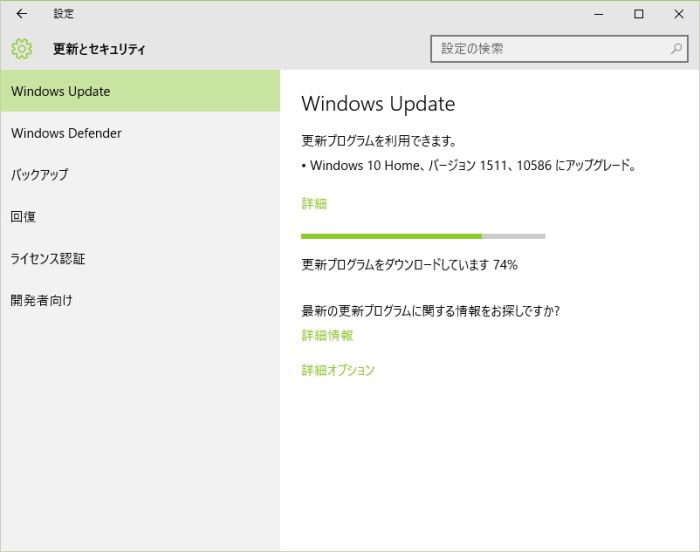This screenshot has width=700, height=552.
Task: Click the back arrow in title bar
Action: pos(22,14)
